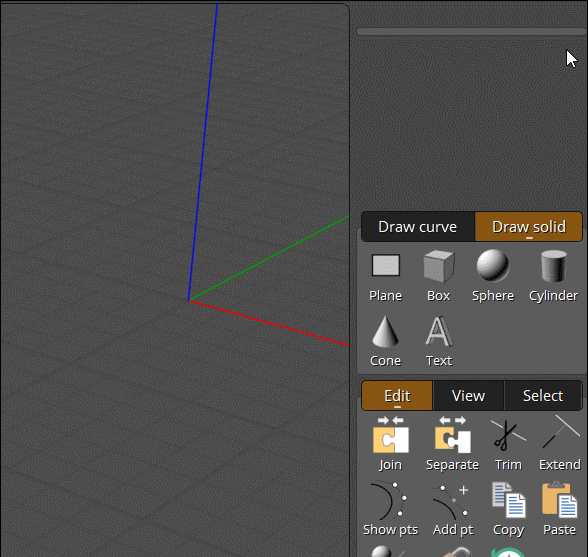Open the Select tab
This screenshot has height=557, width=588.
point(543,396)
